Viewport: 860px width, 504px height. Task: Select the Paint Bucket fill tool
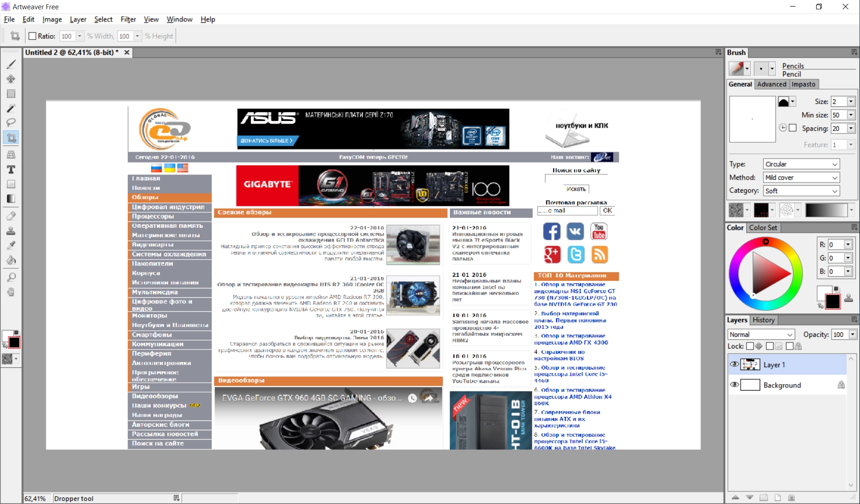click(x=11, y=260)
